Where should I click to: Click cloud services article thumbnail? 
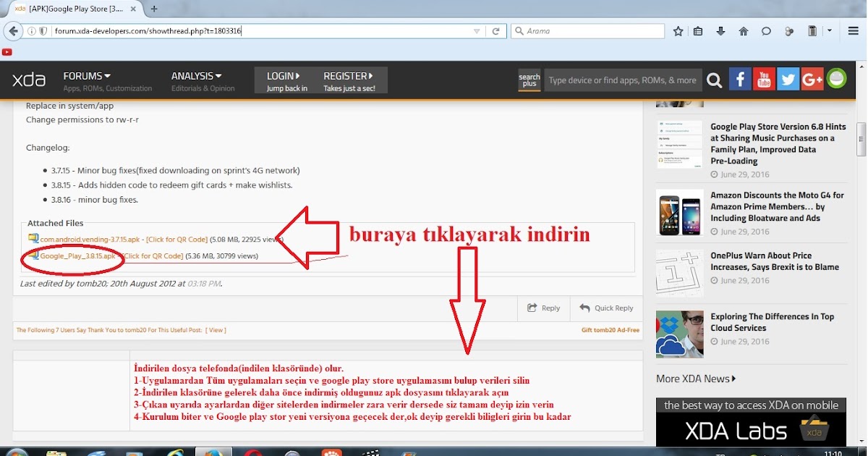pyautogui.click(x=679, y=334)
